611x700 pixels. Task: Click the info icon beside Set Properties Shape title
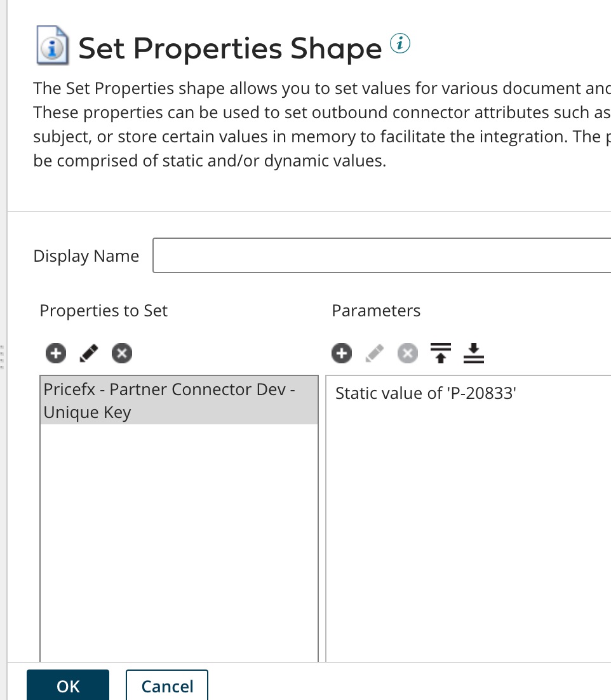click(400, 44)
